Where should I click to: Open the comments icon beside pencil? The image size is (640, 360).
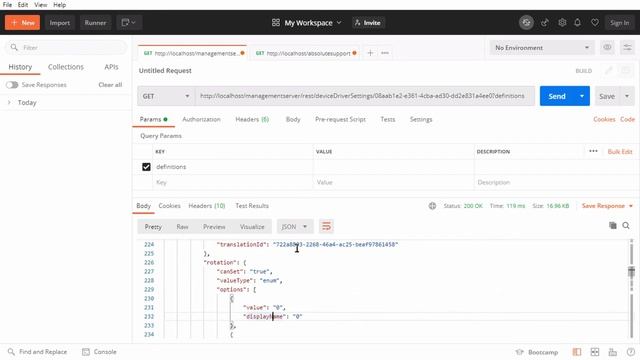pos(626,71)
